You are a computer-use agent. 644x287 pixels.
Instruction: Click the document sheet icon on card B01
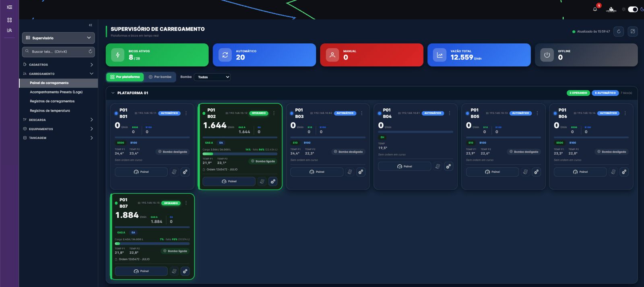(174, 172)
